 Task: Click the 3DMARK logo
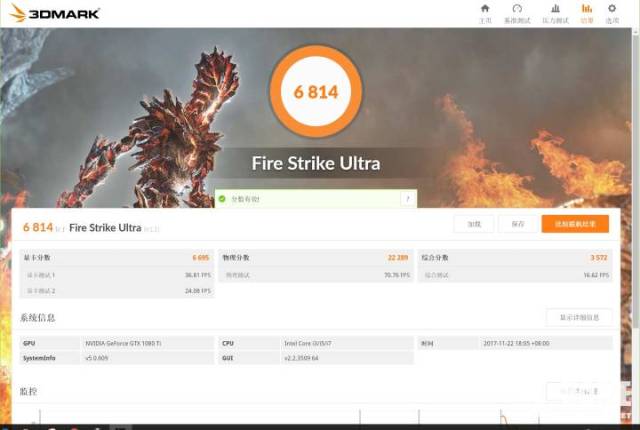(55, 13)
